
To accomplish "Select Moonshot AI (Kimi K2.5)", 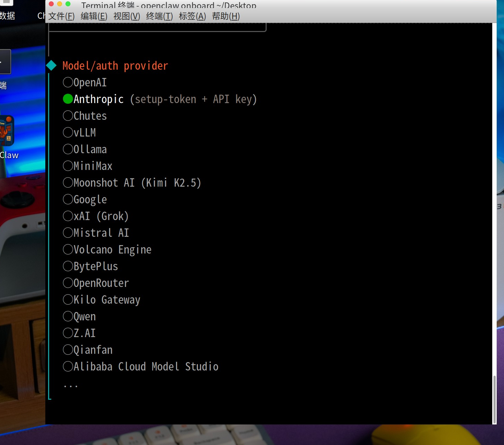I will point(132,183).
